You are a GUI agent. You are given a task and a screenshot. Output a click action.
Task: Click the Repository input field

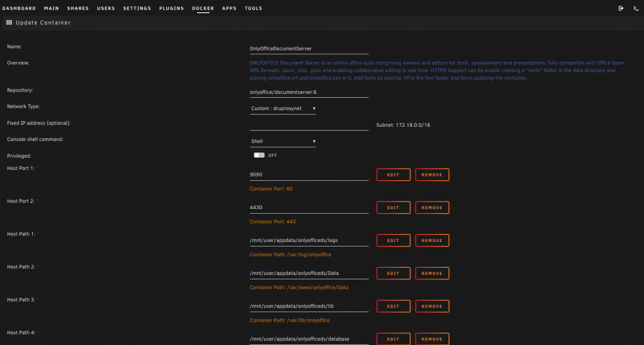pyautogui.click(x=309, y=93)
